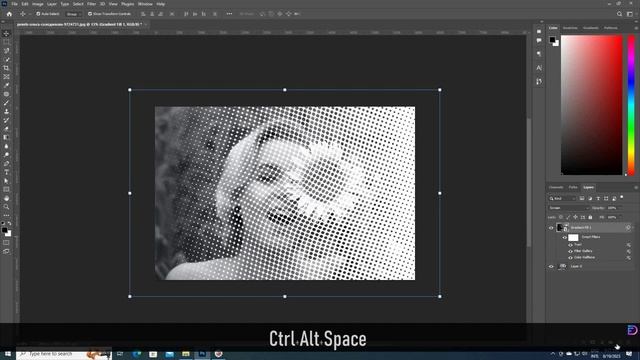Open the search icon at top right

tap(619, 14)
